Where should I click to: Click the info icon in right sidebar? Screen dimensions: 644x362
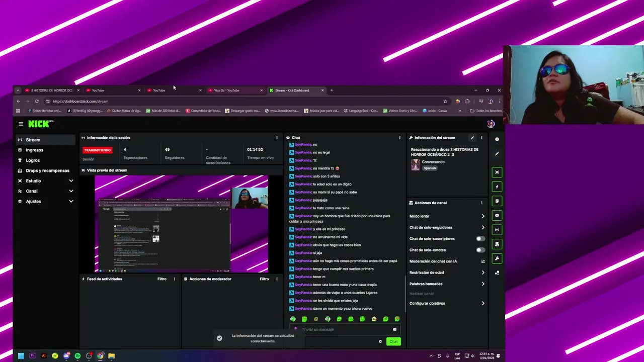pyautogui.click(x=497, y=139)
